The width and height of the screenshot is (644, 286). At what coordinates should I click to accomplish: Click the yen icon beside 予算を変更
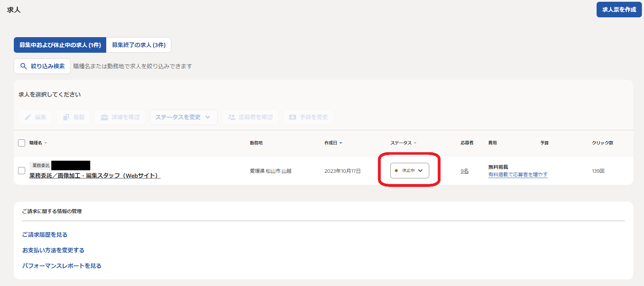pos(293,117)
